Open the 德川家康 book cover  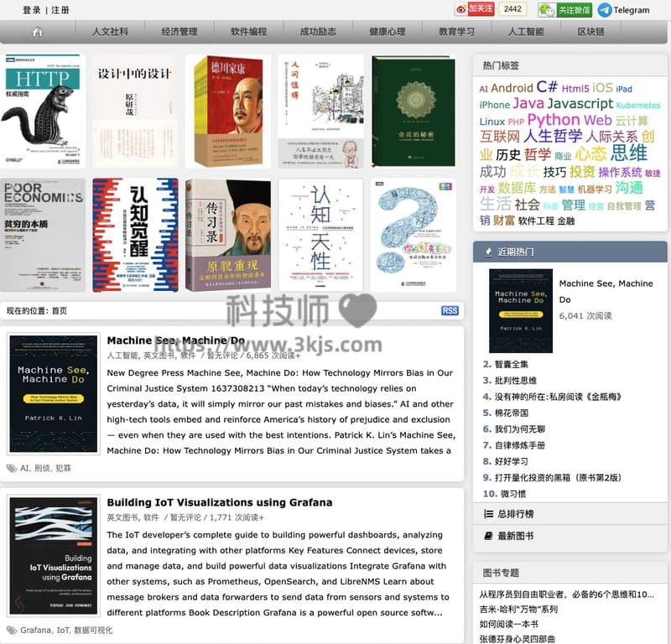228,111
